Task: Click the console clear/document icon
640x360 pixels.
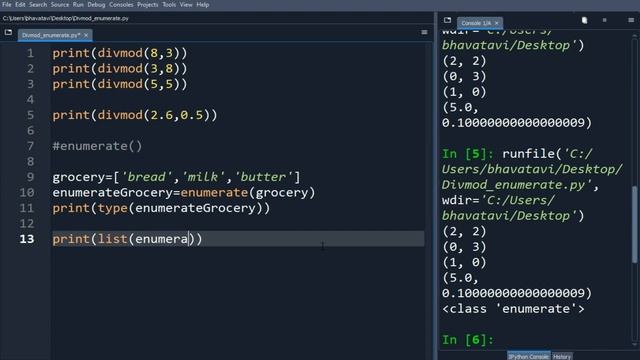Action: coord(584,20)
